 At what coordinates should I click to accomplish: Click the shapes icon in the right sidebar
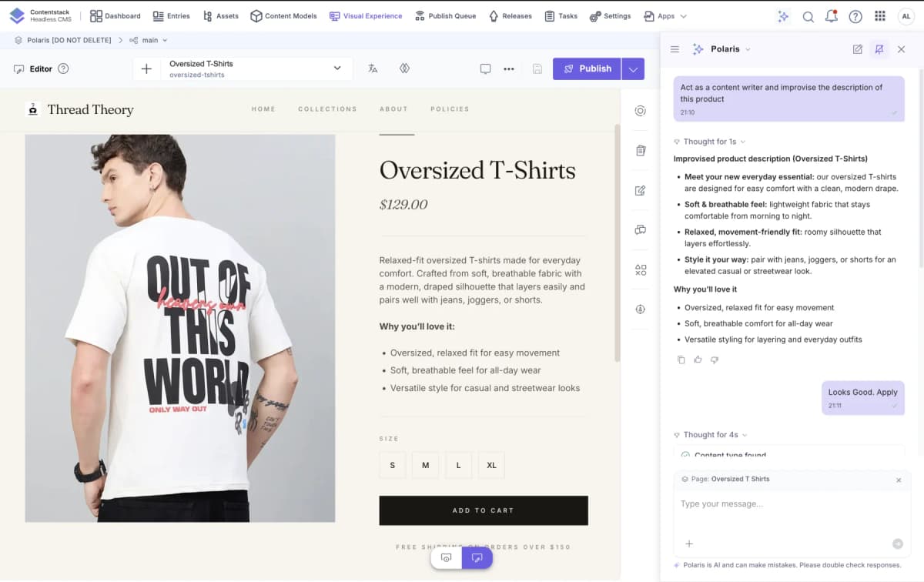640,269
